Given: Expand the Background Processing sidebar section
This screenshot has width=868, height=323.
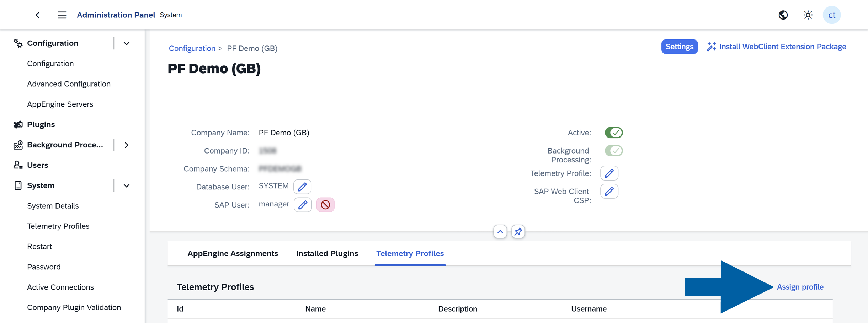Looking at the screenshot, I should [126, 145].
